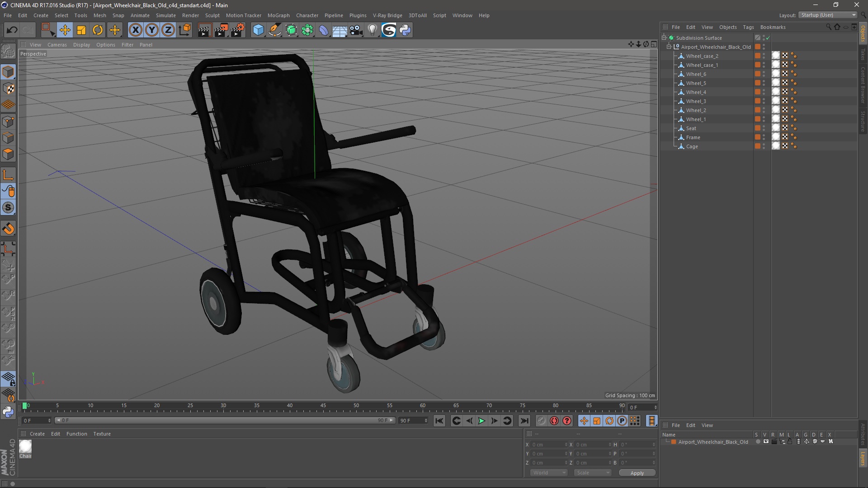Open the Layout dropdown Startup (User)

tap(828, 15)
